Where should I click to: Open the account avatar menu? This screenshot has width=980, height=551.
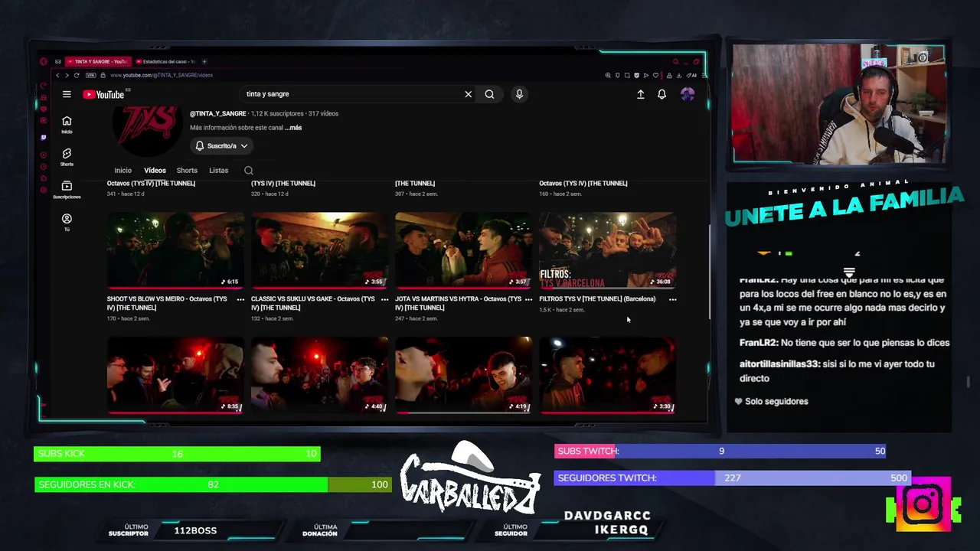(688, 94)
